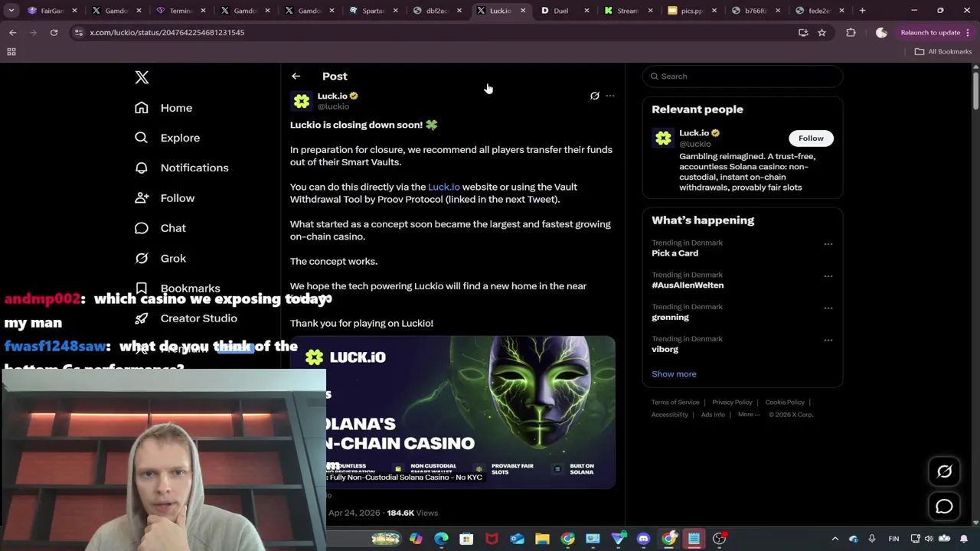Follow the Luck.io account
980x551 pixels.
tap(811, 139)
